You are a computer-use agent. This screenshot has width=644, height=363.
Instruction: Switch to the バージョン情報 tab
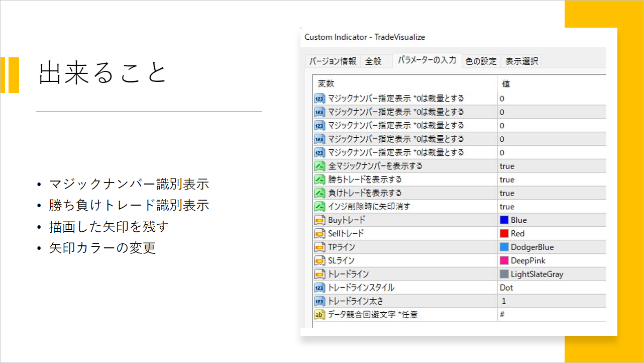tap(333, 61)
